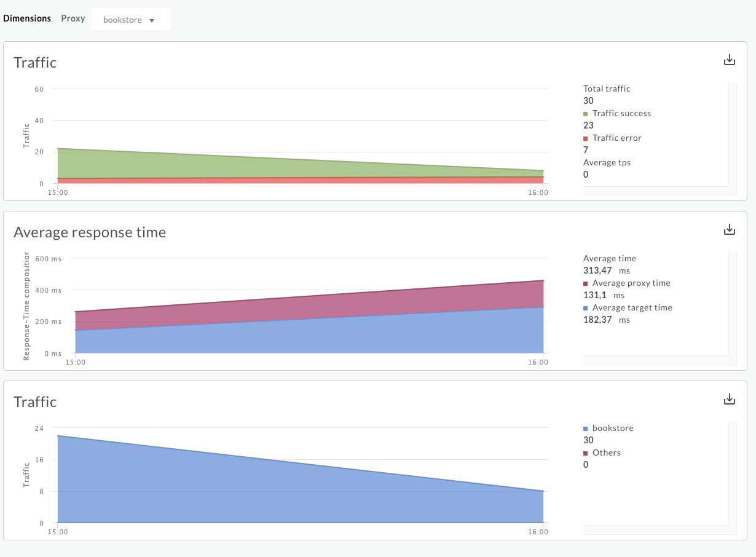Click the blue Average target time marker
The height and width of the screenshot is (557, 756).
586,308
